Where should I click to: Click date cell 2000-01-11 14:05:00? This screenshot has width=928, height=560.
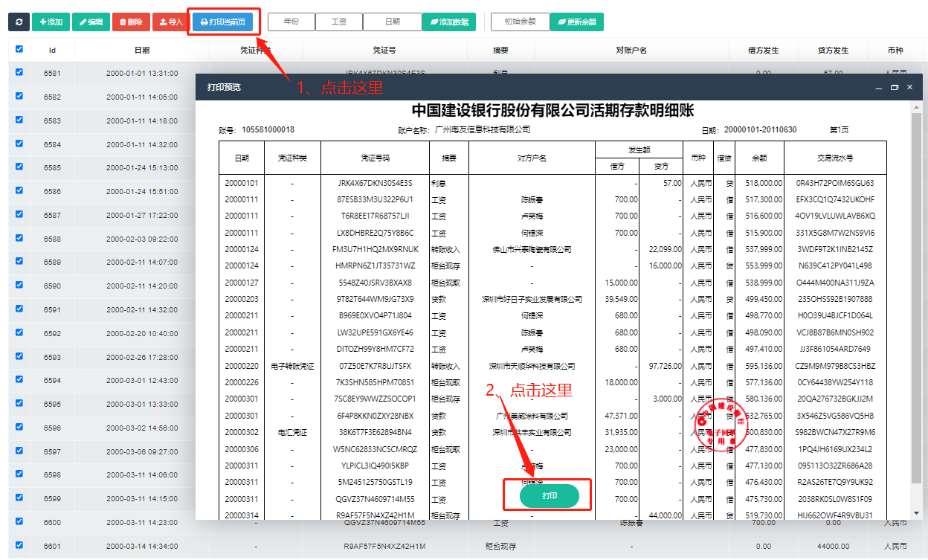[x=142, y=97]
